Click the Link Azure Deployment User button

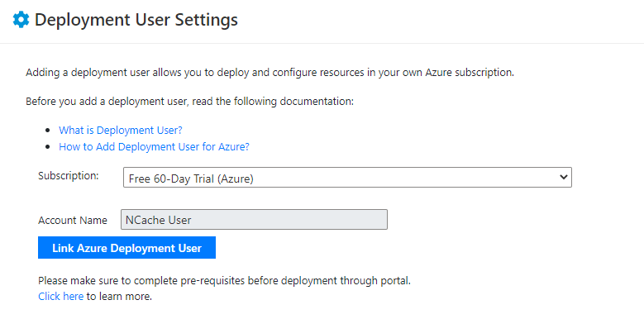pos(127,248)
